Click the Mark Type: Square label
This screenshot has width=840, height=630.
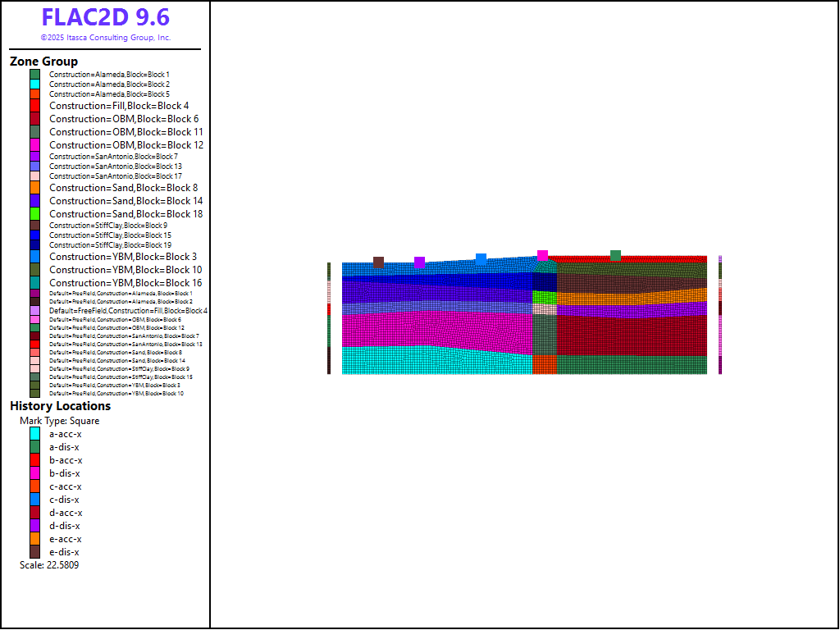click(x=60, y=421)
